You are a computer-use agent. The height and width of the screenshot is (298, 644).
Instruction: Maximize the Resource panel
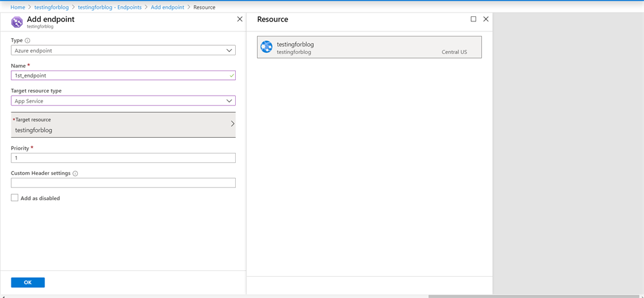[474, 19]
